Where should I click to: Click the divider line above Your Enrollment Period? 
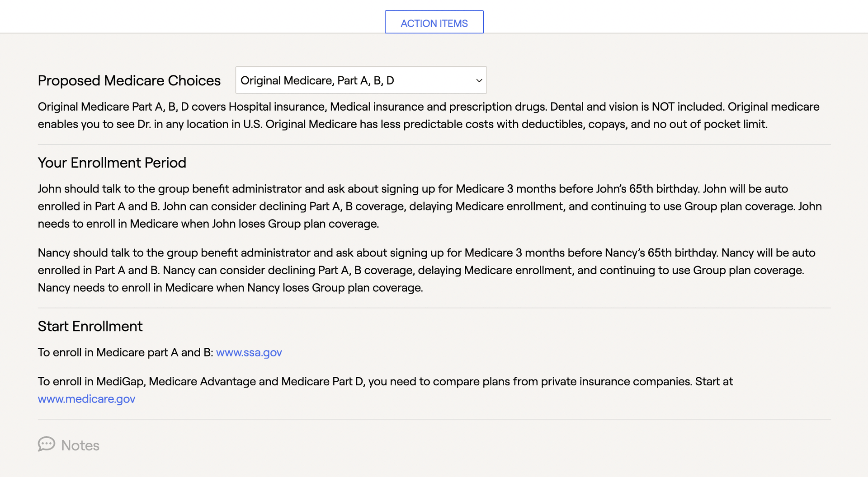(434, 145)
